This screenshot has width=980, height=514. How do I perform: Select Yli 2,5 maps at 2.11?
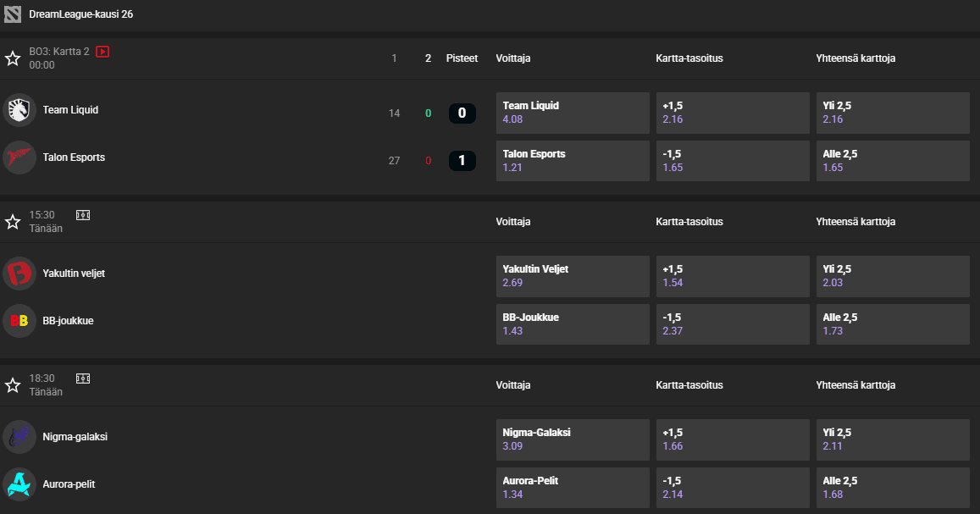point(893,439)
